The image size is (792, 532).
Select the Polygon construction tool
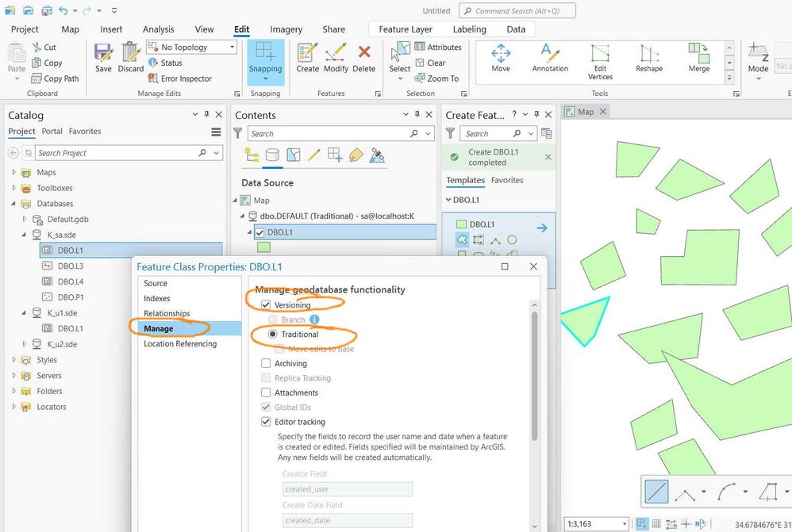coord(462,239)
